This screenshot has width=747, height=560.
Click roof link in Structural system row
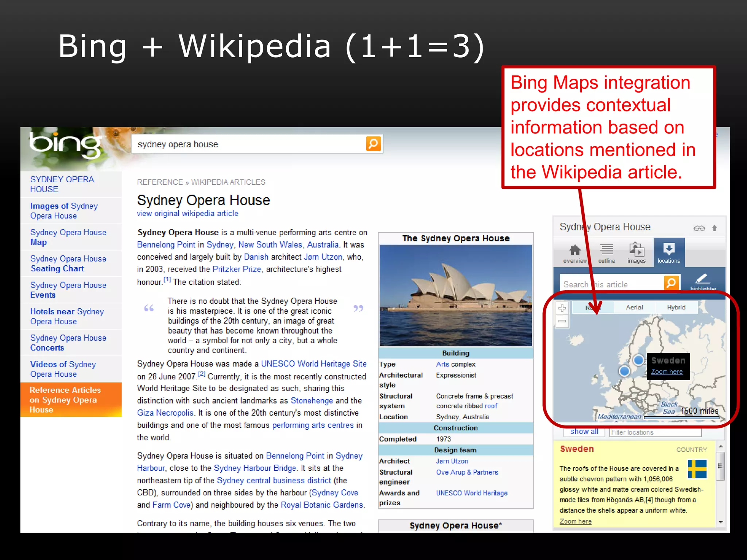coord(491,406)
